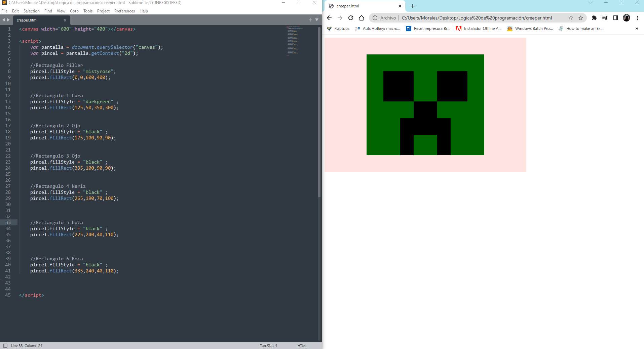Open the Tab Size: 4 selector
644x349 pixels.
(x=268, y=346)
